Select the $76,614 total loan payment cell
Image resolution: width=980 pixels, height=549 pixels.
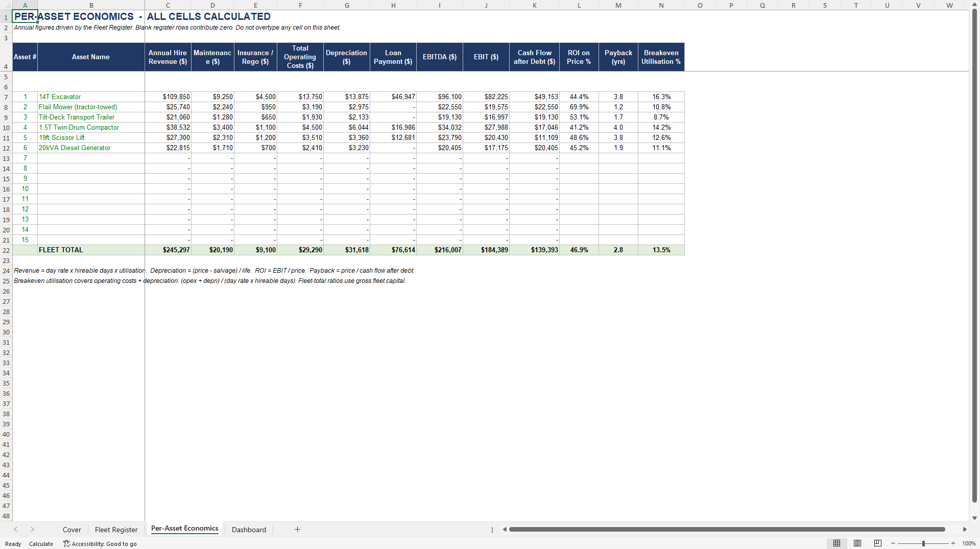coord(393,250)
